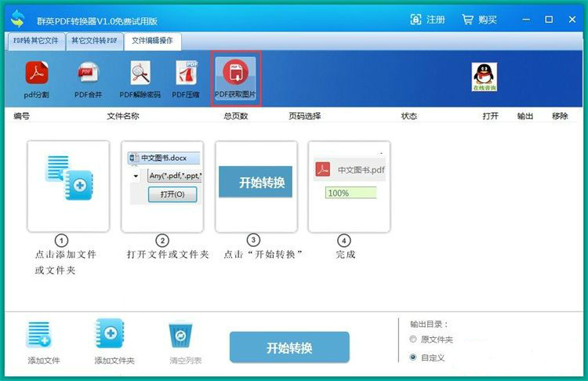
Task: Click the 输出 column header
Action: click(x=525, y=116)
